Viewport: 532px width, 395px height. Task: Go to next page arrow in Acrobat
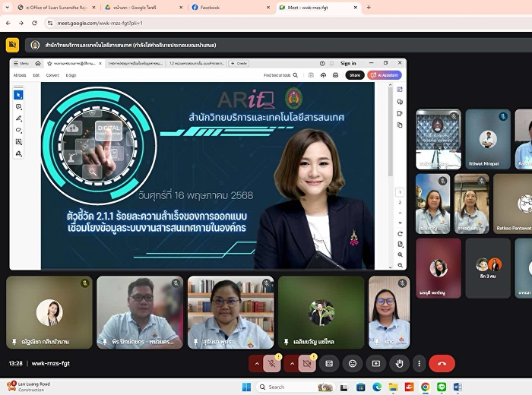coord(400,223)
